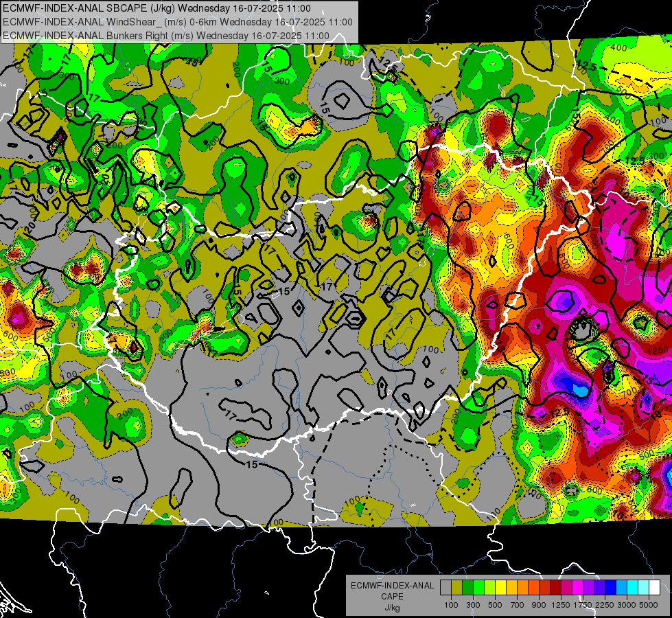Select the bright magenta legend swatch
This screenshot has height=618, width=672.
pyautogui.click(x=577, y=588)
